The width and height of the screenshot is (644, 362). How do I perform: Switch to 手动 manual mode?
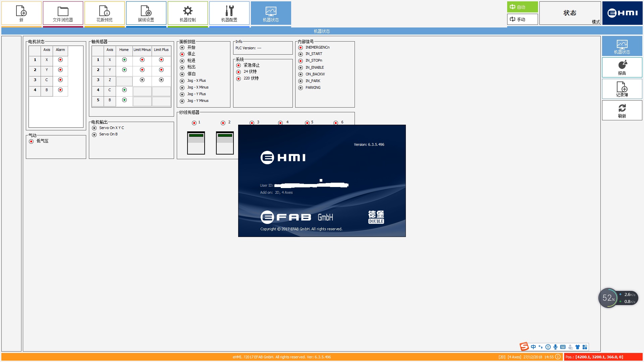522,19
